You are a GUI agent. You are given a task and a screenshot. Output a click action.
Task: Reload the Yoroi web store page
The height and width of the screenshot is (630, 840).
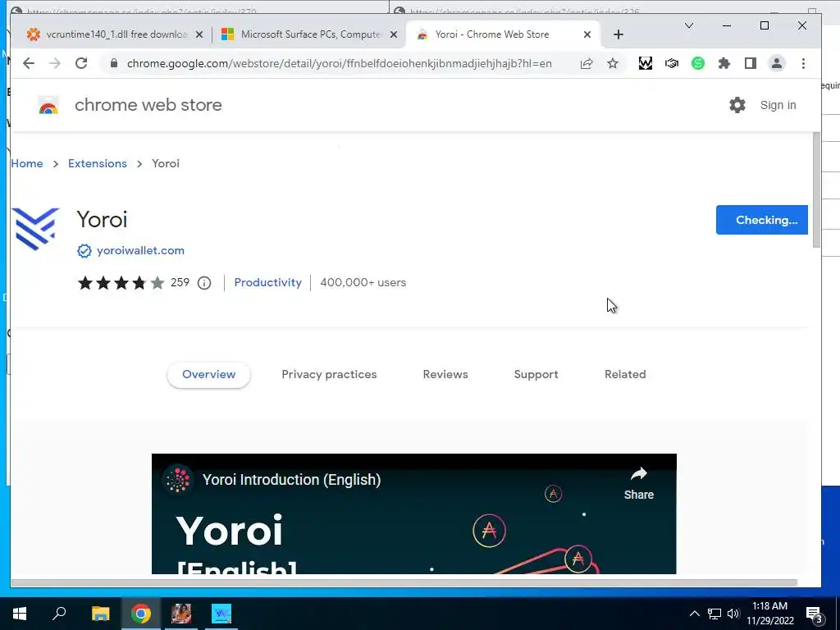click(x=81, y=63)
